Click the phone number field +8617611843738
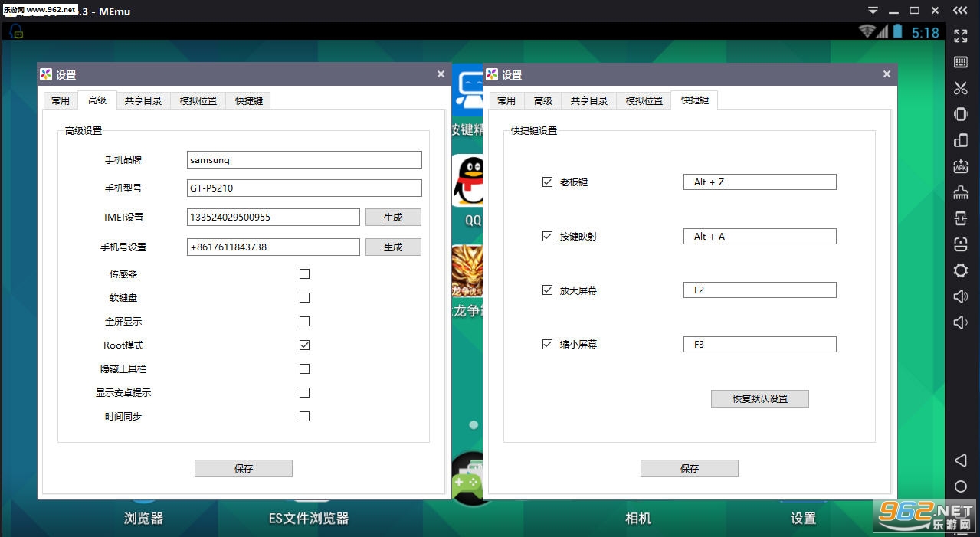Image resolution: width=980 pixels, height=537 pixels. tap(274, 247)
